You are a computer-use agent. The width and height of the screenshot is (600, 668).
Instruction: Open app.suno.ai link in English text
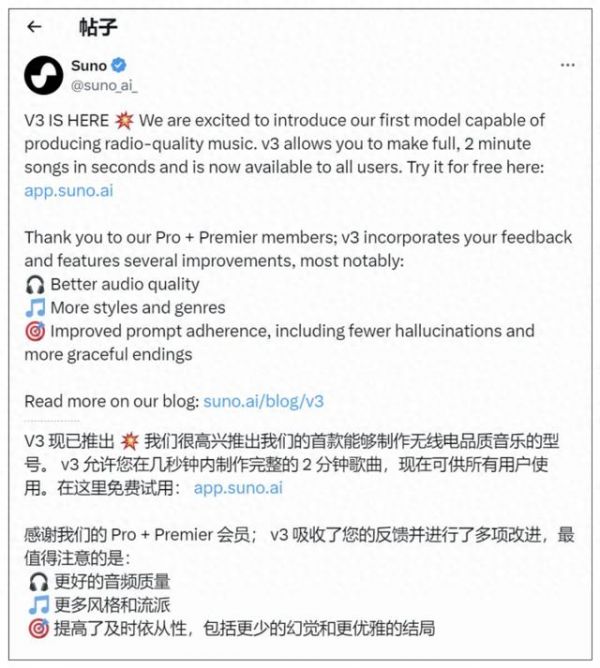(x=69, y=190)
